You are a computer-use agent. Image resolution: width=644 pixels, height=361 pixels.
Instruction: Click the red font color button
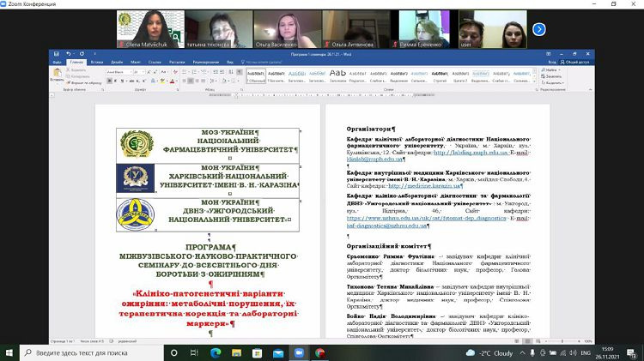coord(172,81)
